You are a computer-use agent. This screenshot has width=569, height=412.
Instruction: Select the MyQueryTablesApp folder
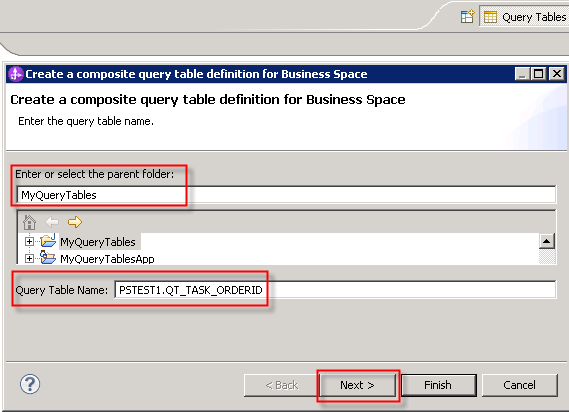[107, 259]
